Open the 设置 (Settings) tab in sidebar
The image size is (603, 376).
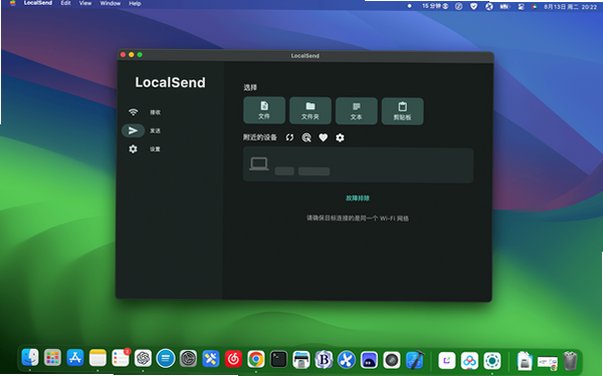(144, 149)
